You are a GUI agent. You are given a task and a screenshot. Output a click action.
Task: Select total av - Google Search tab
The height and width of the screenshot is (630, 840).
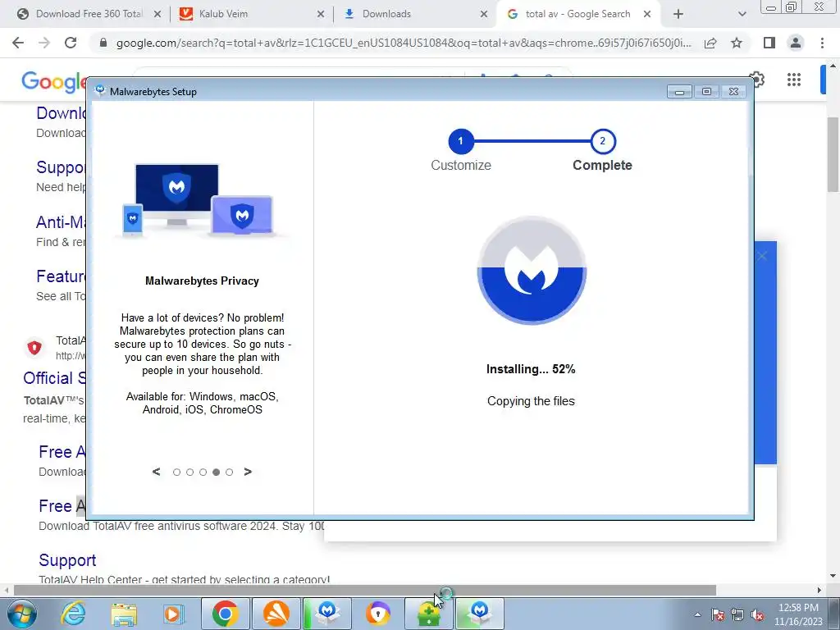(577, 14)
